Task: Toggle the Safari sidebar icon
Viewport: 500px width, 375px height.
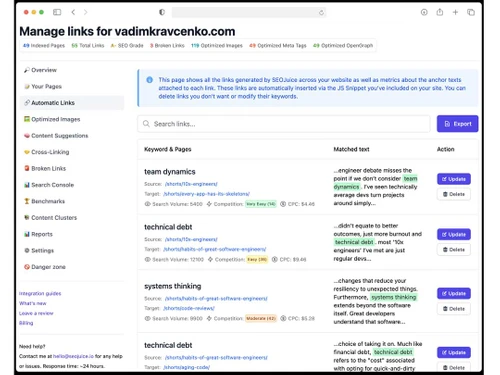Action: [x=57, y=12]
